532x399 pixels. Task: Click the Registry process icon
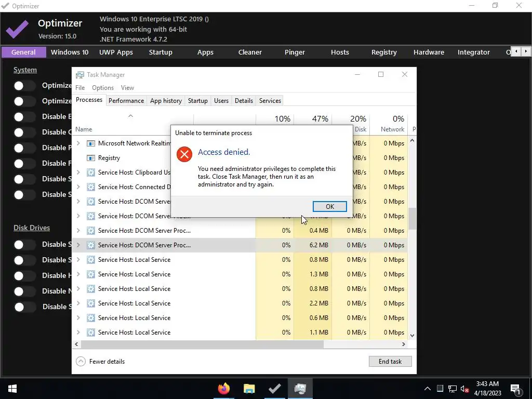pyautogui.click(x=90, y=158)
